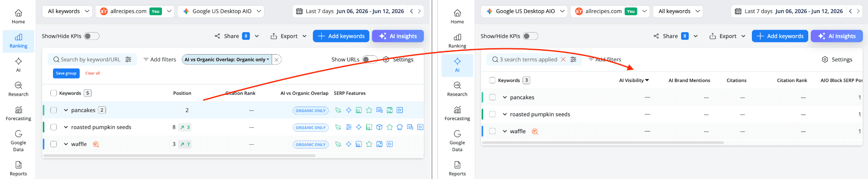Open Settings in right panel table
This screenshot has width=868, height=179.
point(837,59)
